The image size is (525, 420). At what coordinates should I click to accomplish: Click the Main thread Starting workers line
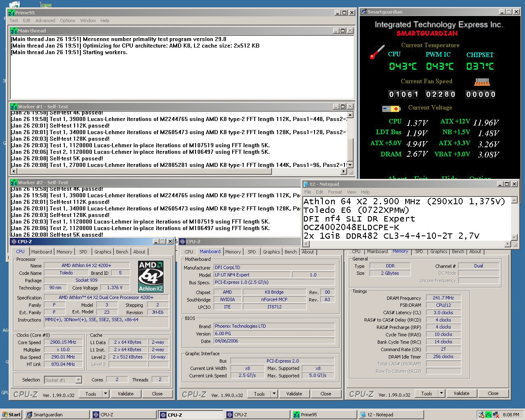pos(69,52)
